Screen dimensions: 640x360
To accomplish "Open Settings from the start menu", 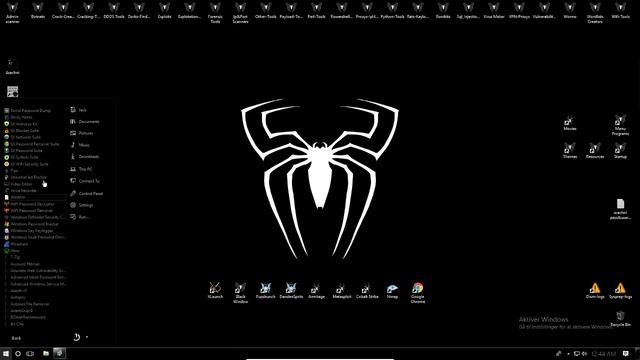I will (x=82, y=205).
